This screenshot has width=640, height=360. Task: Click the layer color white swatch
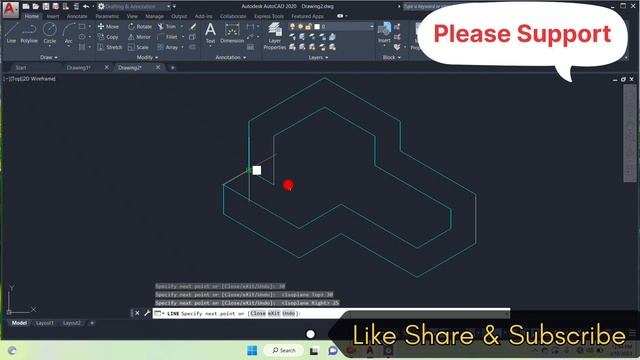click(317, 27)
